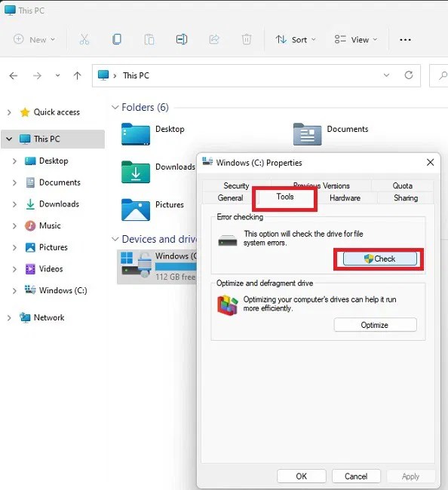Select Windows (C:) in navigation pane

point(56,290)
